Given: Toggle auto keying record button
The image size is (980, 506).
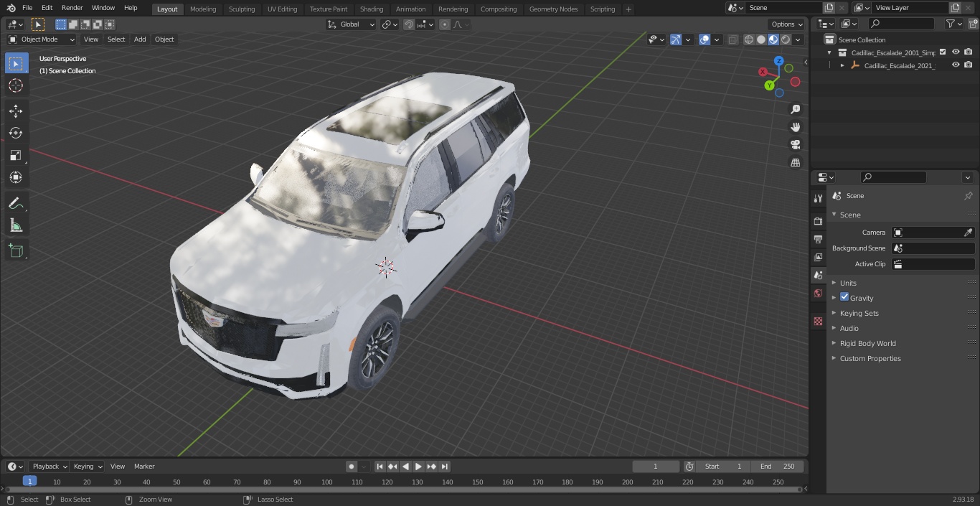Looking at the screenshot, I should 352,467.
